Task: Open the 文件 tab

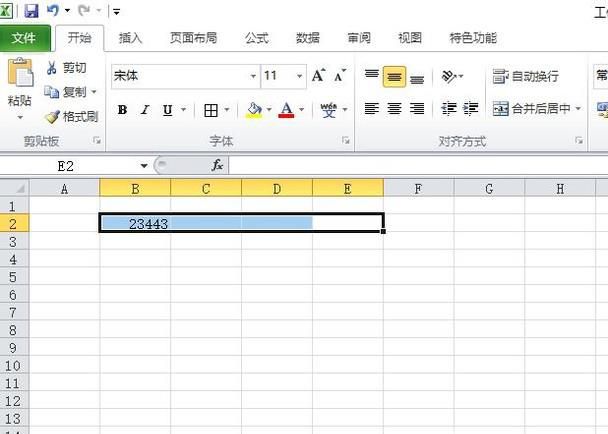Action: tap(24, 38)
